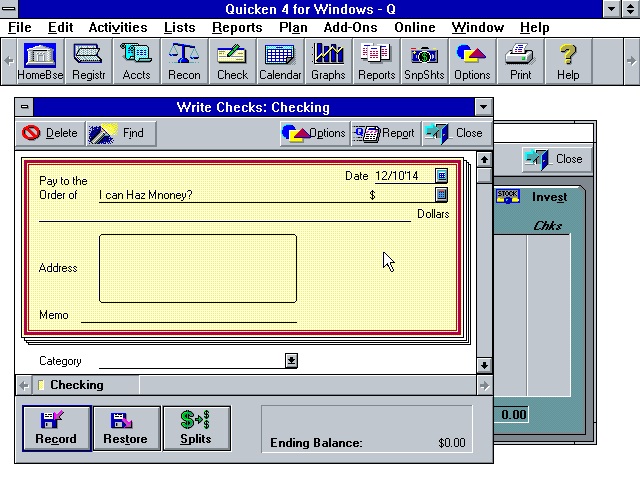
Task: Click the Category input field
Action: (x=192, y=361)
